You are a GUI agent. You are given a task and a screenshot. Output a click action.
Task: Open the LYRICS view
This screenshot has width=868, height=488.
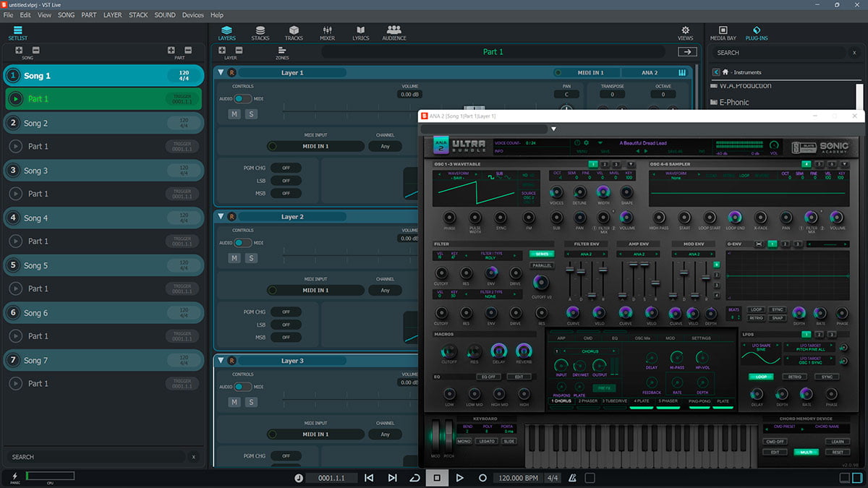coord(360,33)
